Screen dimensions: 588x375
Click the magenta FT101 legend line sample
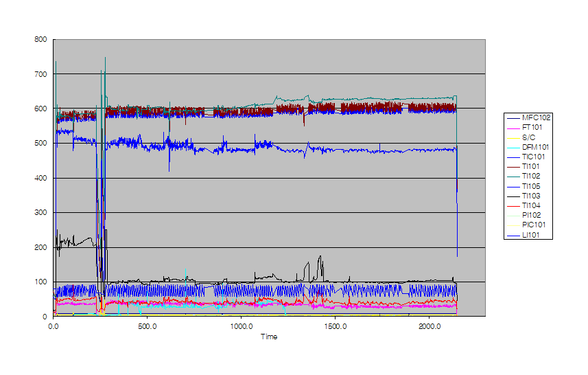(513, 128)
